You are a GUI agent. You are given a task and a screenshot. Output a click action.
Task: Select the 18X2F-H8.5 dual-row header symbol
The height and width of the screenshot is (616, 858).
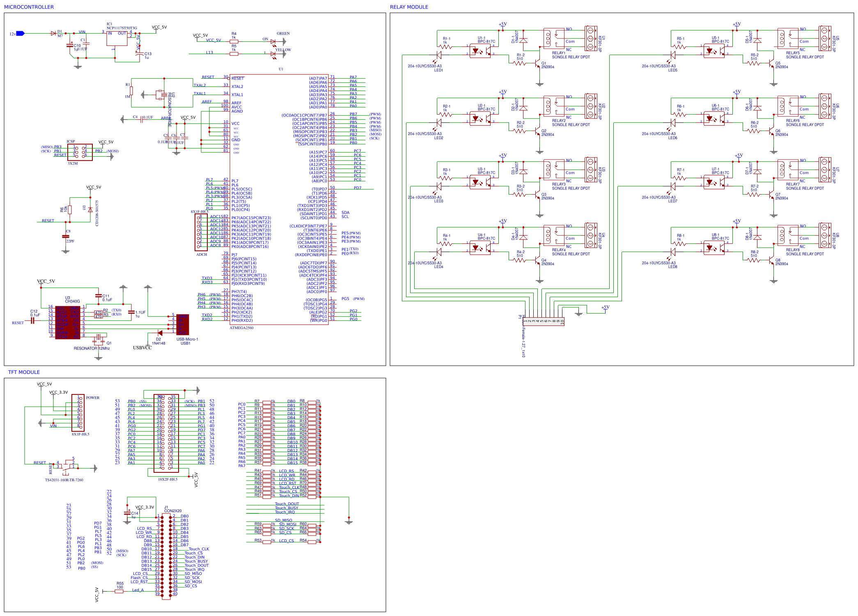(166, 433)
